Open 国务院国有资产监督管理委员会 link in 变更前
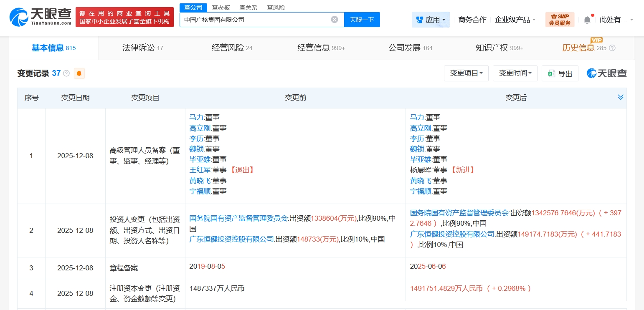644x310 pixels. [239, 218]
